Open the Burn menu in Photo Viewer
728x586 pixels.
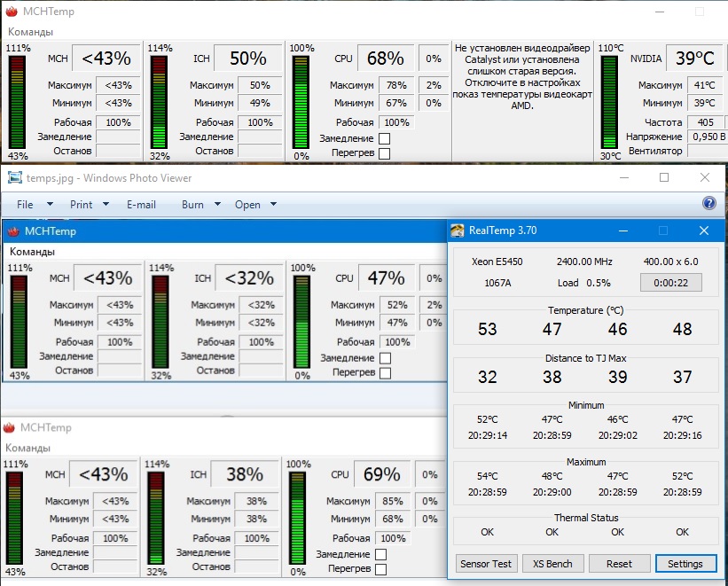(x=192, y=204)
